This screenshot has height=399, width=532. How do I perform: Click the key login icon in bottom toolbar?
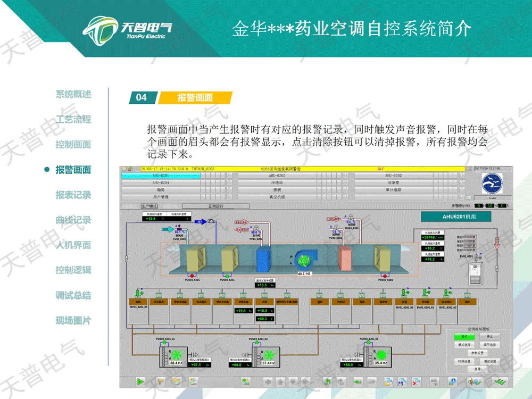(x=160, y=381)
